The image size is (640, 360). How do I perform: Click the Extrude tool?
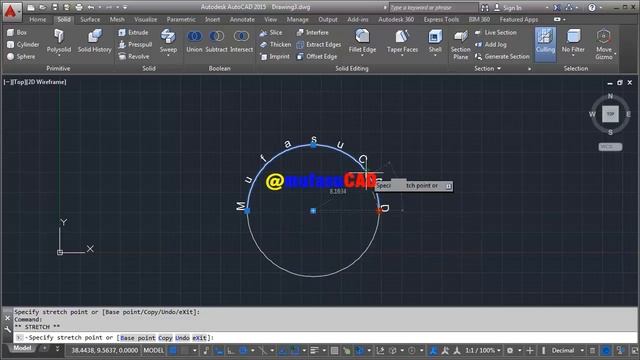133,32
